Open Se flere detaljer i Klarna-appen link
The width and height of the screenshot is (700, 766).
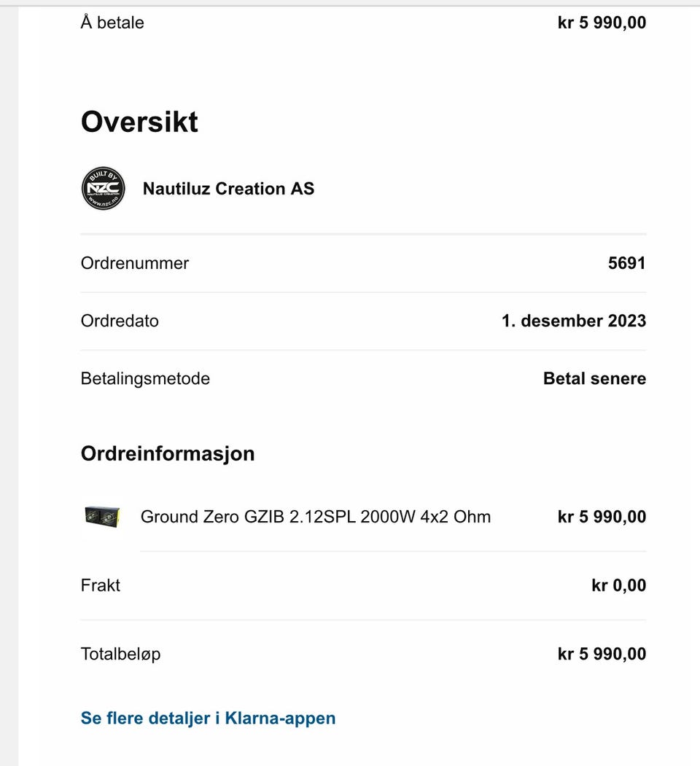[x=208, y=718]
